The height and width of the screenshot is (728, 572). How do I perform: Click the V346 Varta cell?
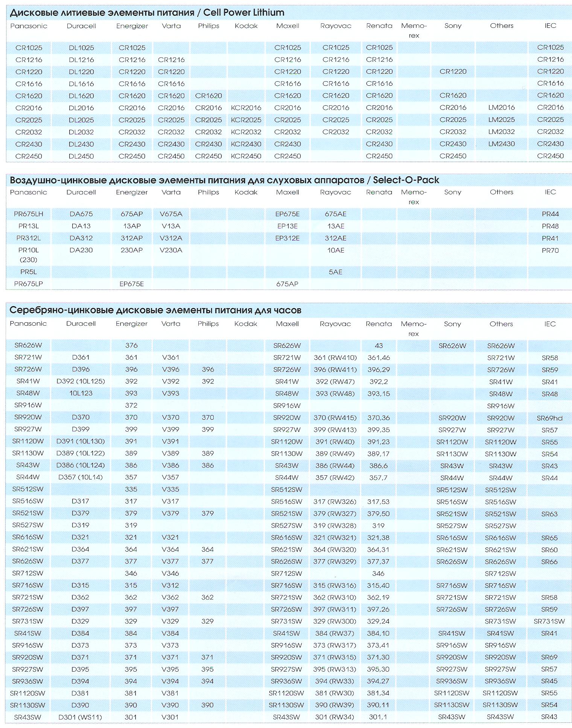point(170,573)
